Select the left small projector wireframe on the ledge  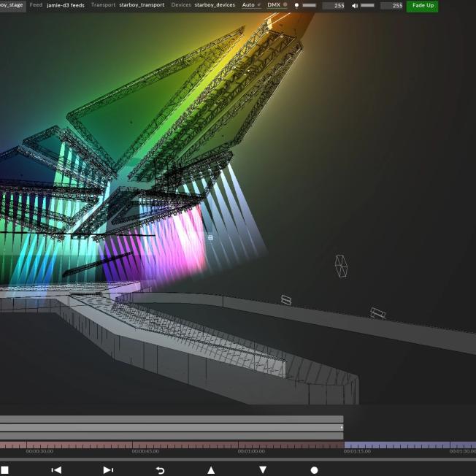[286, 300]
